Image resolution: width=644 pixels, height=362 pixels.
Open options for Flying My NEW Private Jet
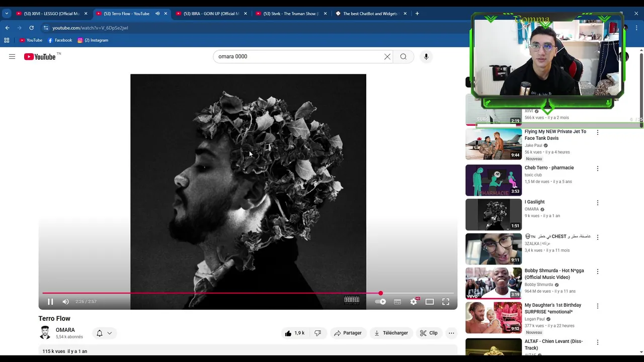598,132
